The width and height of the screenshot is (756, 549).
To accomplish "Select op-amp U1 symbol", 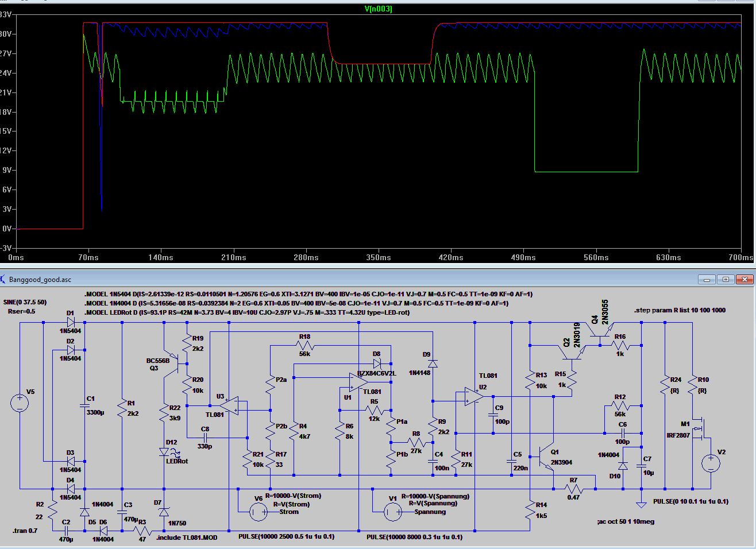I will click(358, 381).
